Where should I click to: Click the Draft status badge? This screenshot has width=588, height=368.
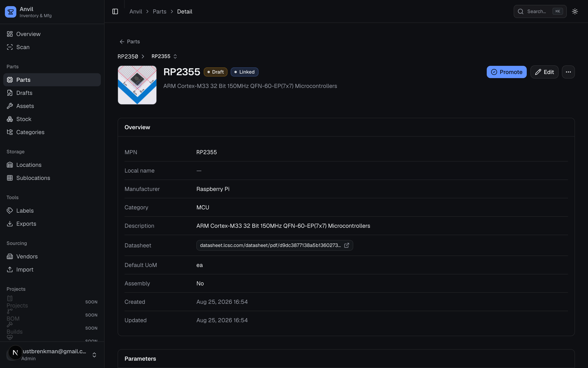tap(215, 72)
